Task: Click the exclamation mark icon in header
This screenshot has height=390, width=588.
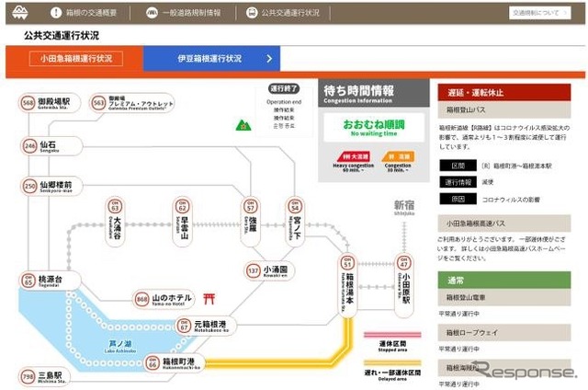Action: coord(56,13)
